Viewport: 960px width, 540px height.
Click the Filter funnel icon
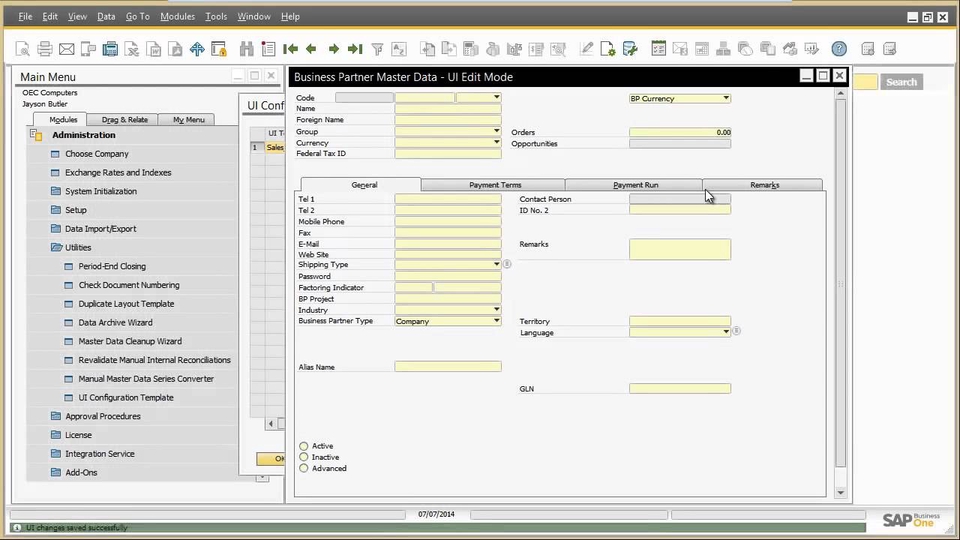[378, 48]
